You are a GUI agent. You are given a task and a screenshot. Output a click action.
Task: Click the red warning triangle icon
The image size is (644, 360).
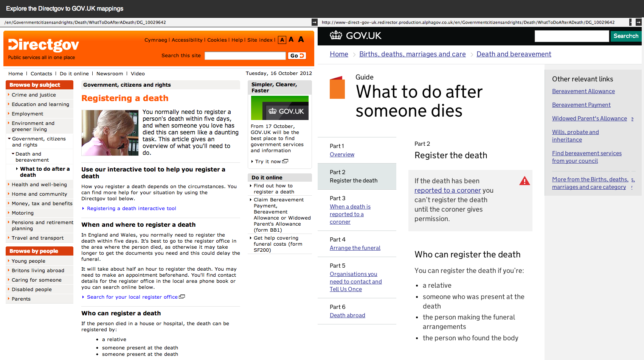[x=525, y=181]
